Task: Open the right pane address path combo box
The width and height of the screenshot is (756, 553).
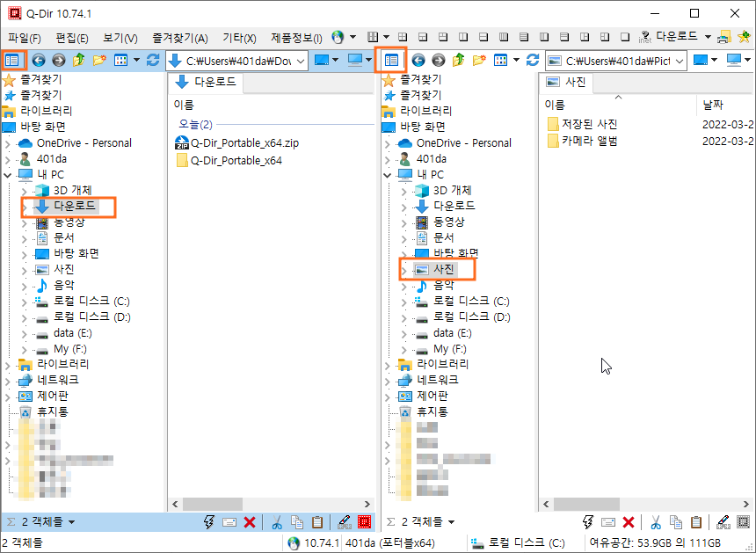Action: pyautogui.click(x=616, y=61)
